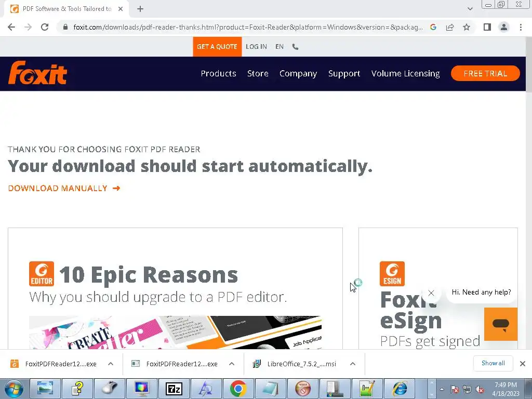Click the orange Editor icon in the banner
Screen dimensions: 532x399
pyautogui.click(x=42, y=274)
